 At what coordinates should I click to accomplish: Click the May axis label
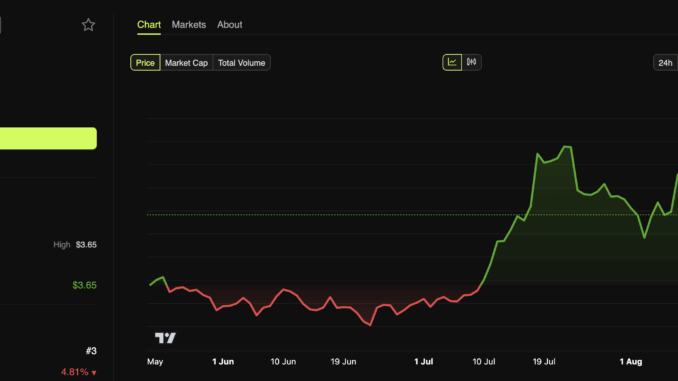[x=155, y=362]
